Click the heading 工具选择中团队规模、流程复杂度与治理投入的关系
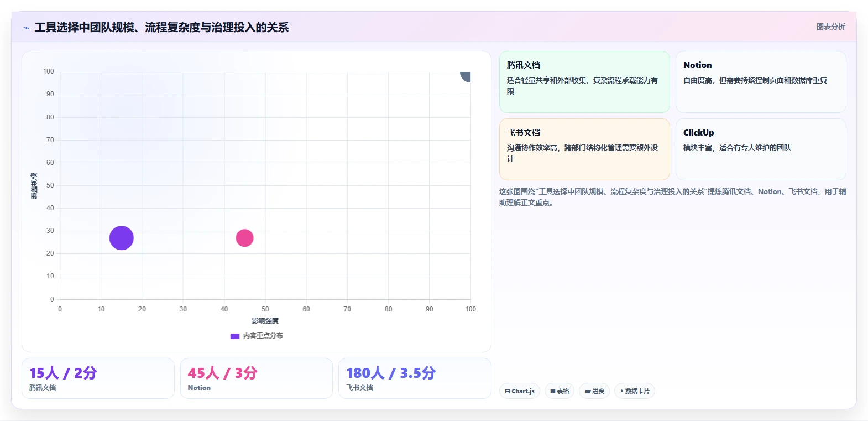 click(x=161, y=27)
